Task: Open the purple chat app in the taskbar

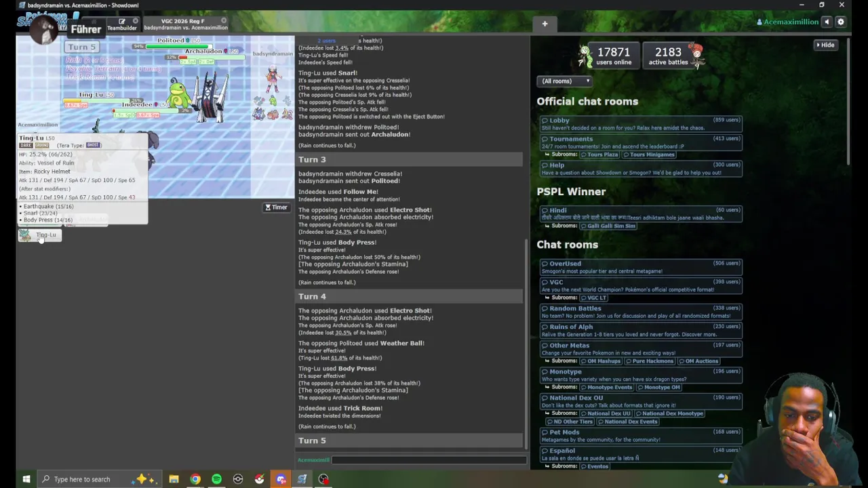Action: 281,479
